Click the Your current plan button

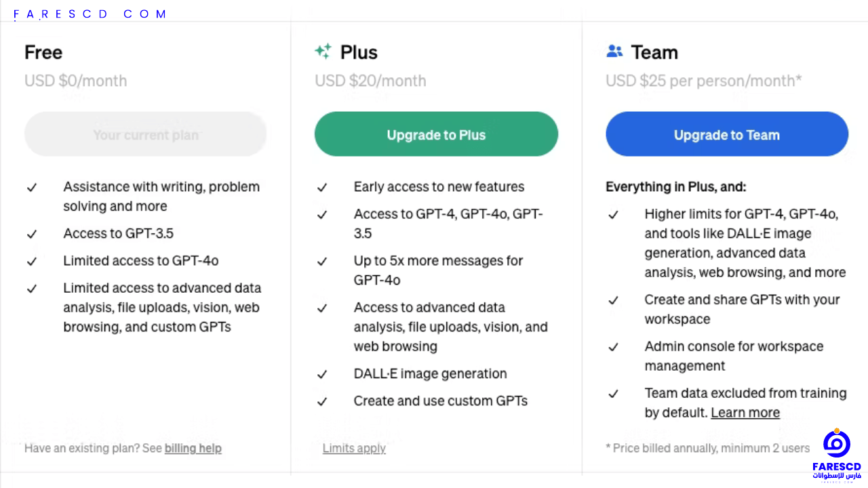[145, 134]
